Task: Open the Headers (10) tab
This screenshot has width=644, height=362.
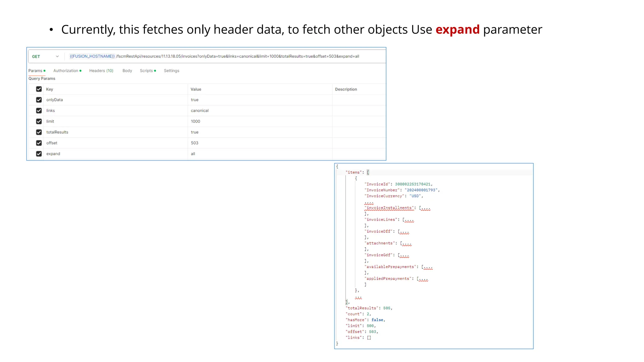Action: click(101, 71)
